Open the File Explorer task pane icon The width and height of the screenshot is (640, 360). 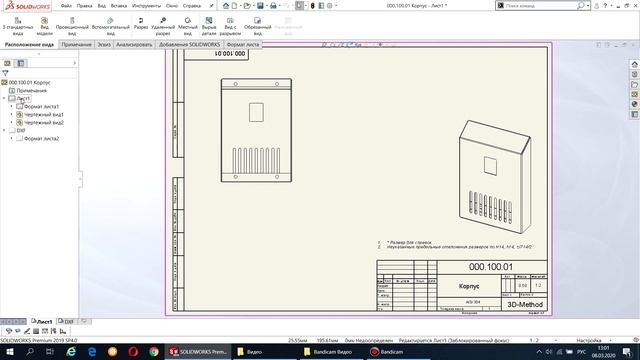click(x=634, y=84)
